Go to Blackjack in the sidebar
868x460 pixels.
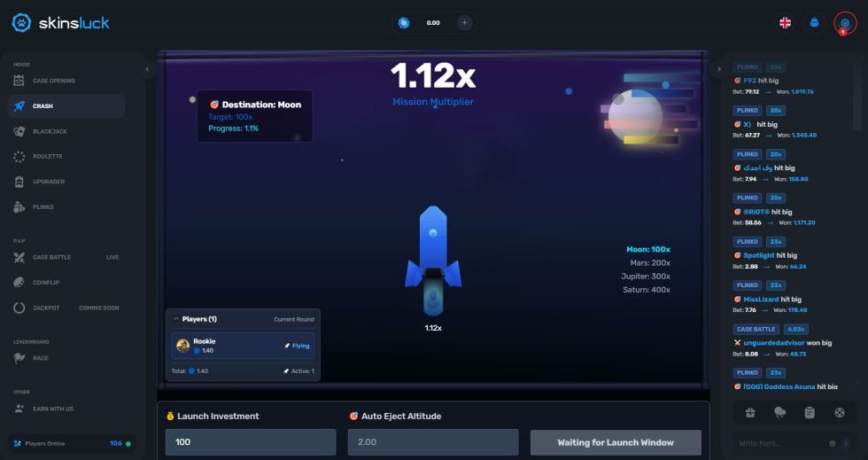click(50, 131)
